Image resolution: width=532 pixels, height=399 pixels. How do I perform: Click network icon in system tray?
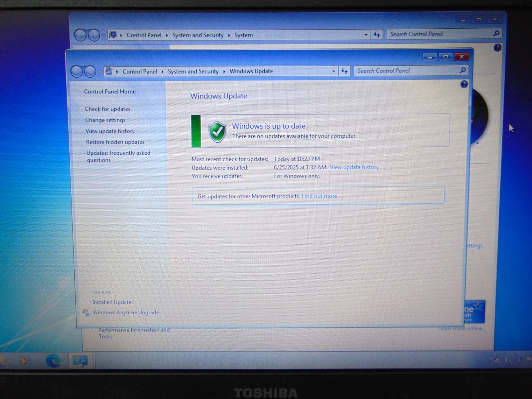(519, 360)
